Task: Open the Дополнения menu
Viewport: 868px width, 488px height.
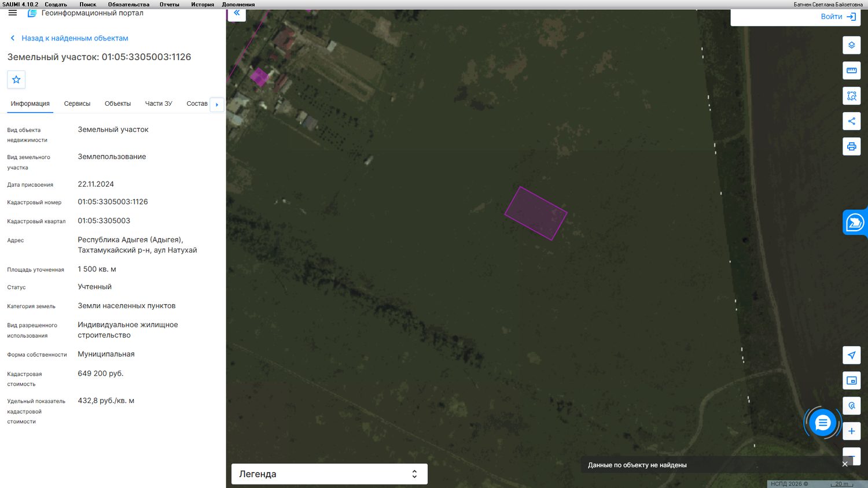Action: coord(238,4)
